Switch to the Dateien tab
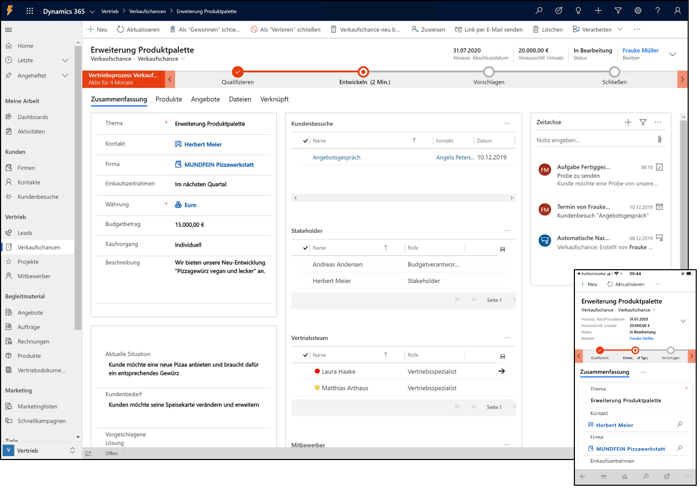 (240, 99)
